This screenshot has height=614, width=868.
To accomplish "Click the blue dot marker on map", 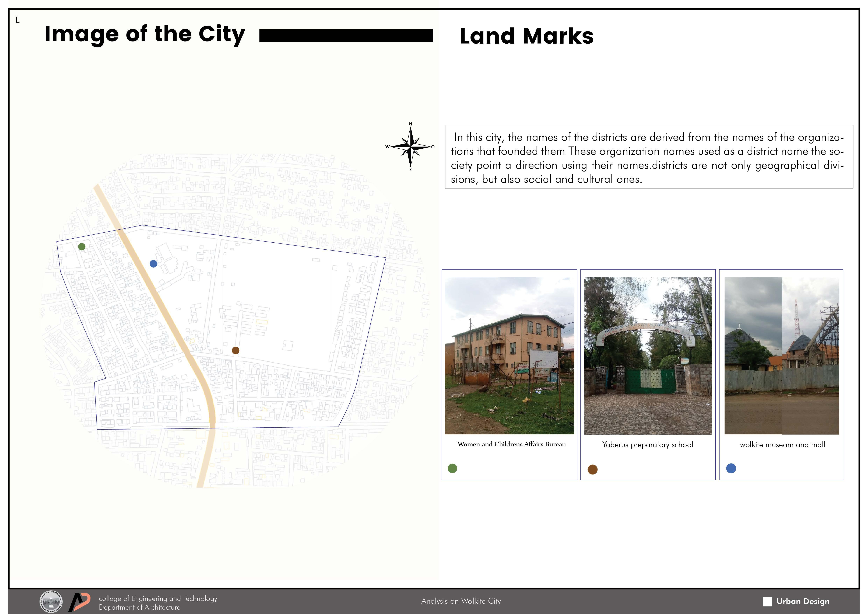I will pos(153,264).
